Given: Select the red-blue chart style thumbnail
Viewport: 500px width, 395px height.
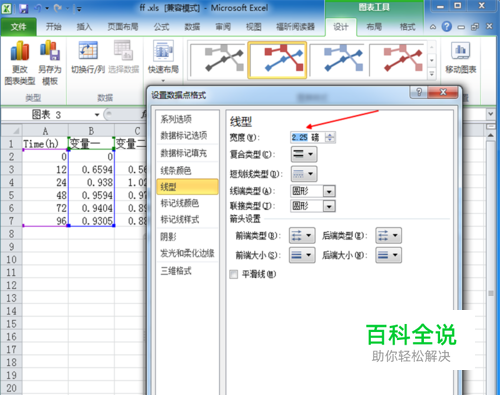Looking at the screenshot, I should point(277,60).
